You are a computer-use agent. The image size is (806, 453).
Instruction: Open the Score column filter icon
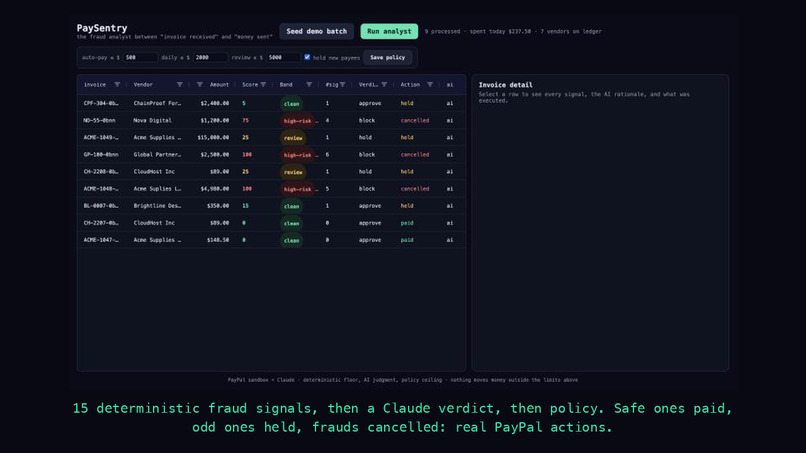[263, 85]
